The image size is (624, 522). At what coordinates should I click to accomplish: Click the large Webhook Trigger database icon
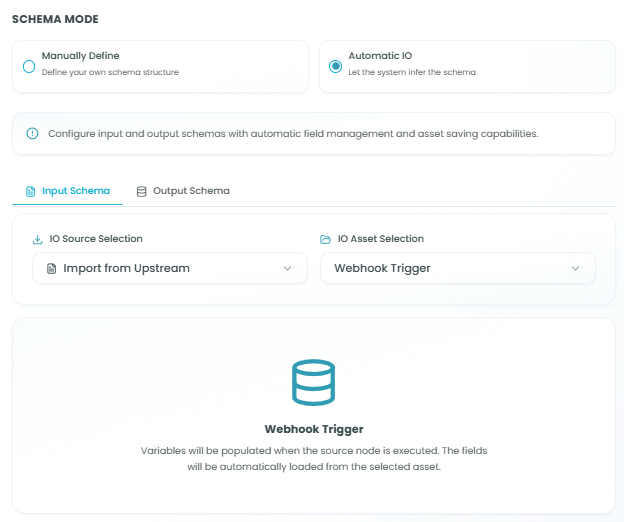tap(314, 382)
